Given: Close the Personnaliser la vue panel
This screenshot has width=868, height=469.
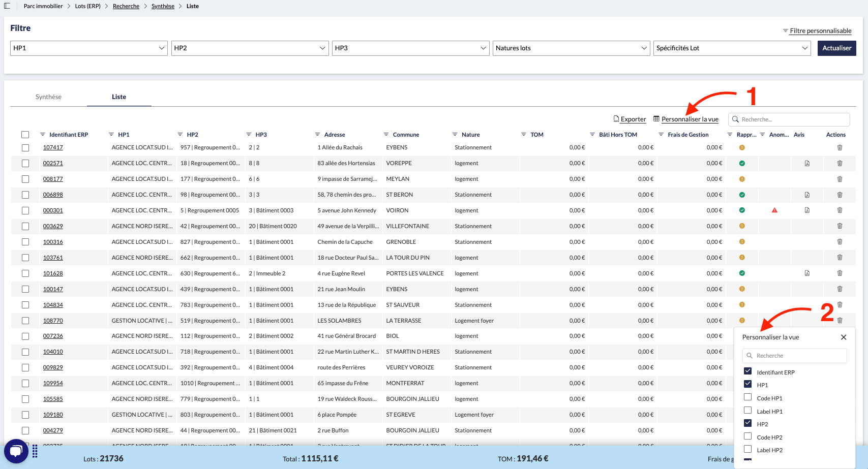Looking at the screenshot, I should [x=844, y=337].
